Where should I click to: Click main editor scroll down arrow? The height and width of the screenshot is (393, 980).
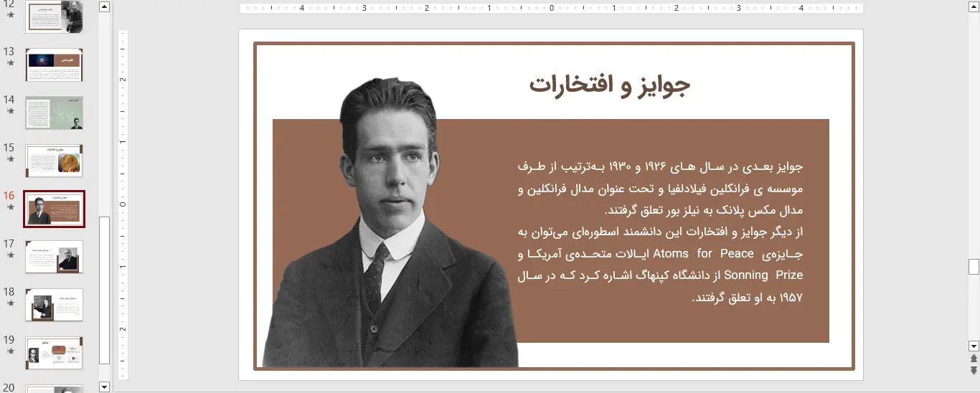coord(974,345)
